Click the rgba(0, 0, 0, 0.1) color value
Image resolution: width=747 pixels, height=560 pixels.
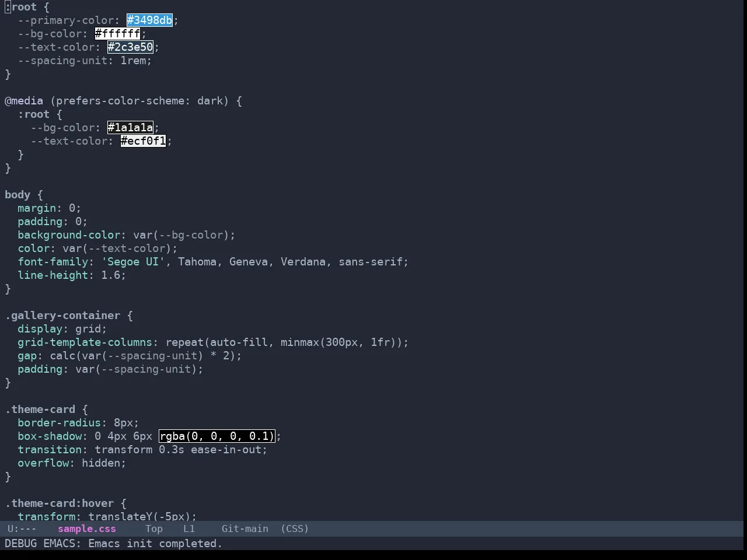217,436
